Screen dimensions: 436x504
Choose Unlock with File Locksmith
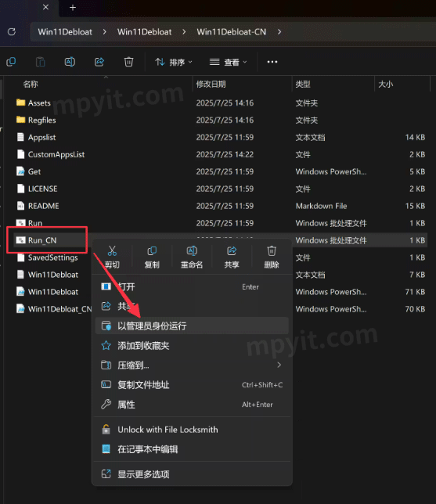[192, 430]
